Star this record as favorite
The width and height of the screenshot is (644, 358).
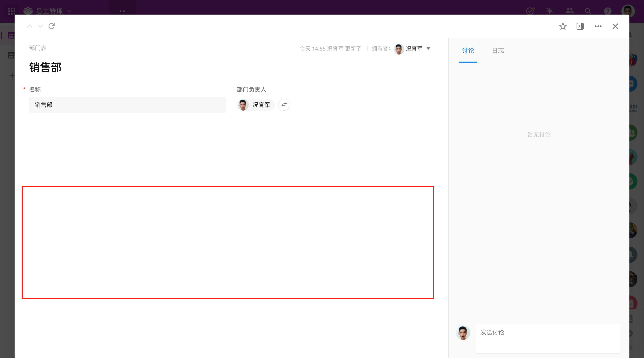click(563, 26)
